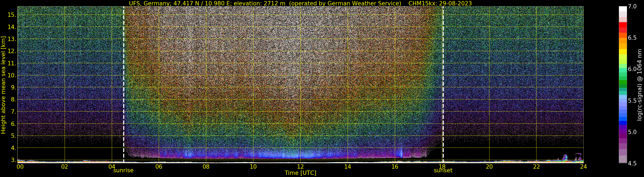Click the height axis tick label '4.'
The height and width of the screenshot is (177, 644).
click(13, 148)
